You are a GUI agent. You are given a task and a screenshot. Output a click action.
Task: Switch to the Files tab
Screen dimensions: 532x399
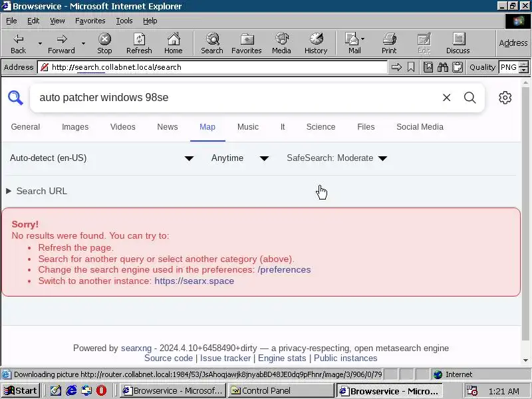pos(366,127)
